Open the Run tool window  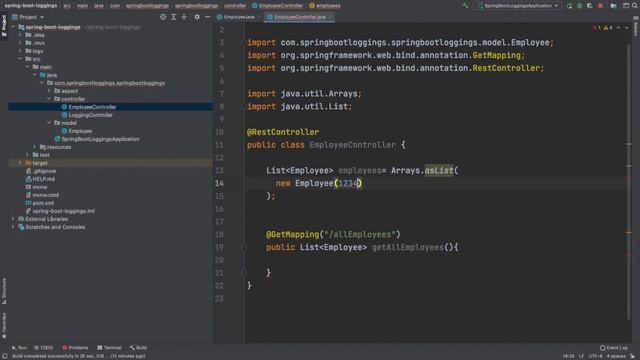[19, 348]
